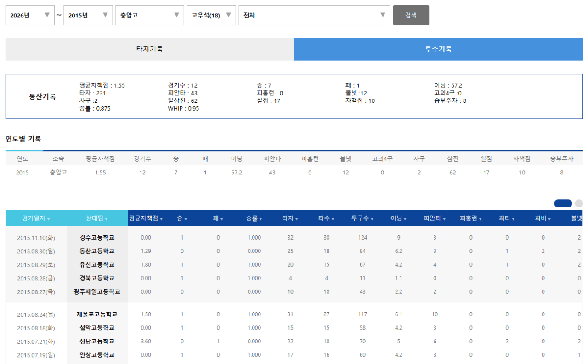Click the 2015 row in 연도별 기록
This screenshot has width=588, height=364.
click(294, 173)
